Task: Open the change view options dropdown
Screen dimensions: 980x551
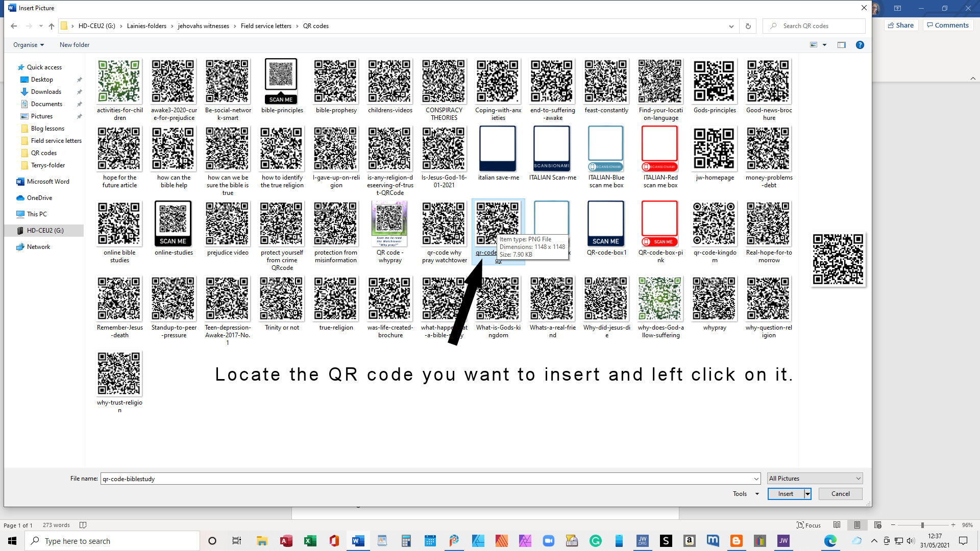Action: point(824,45)
